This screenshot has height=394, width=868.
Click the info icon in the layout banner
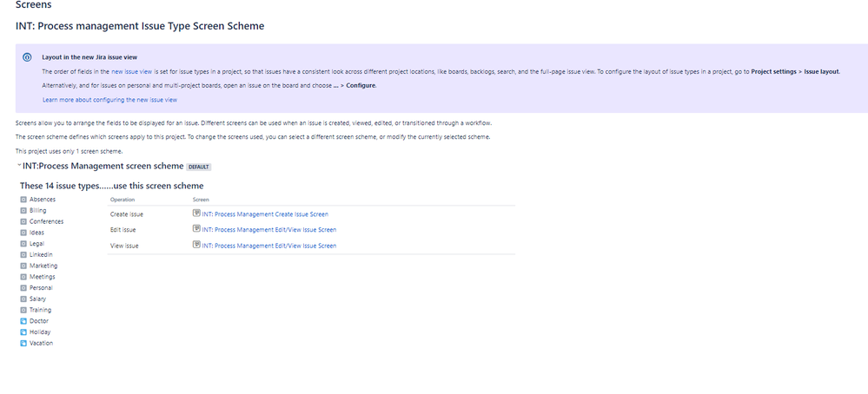click(27, 57)
